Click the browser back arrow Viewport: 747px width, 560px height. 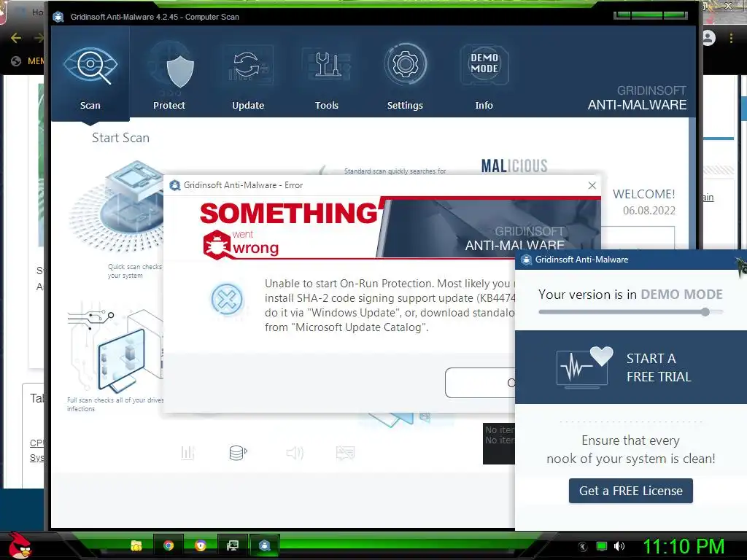point(16,38)
